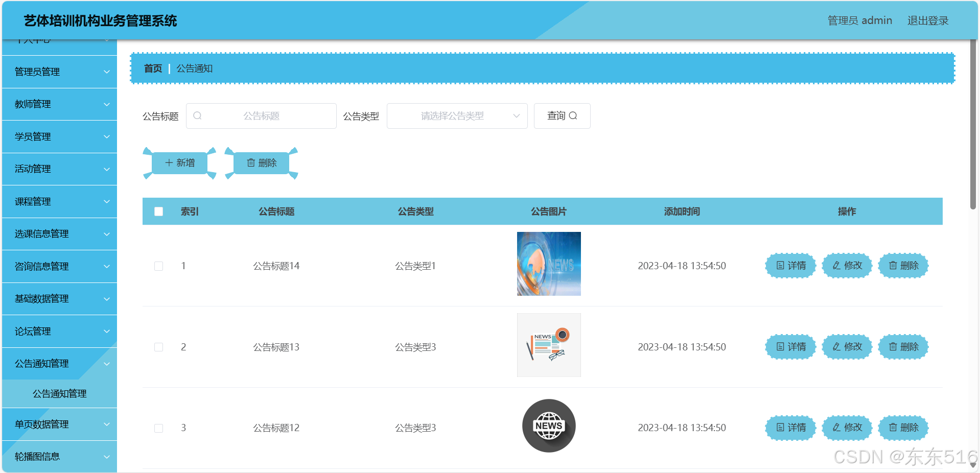
Task: Click the 索引 column header
Action: click(190, 211)
